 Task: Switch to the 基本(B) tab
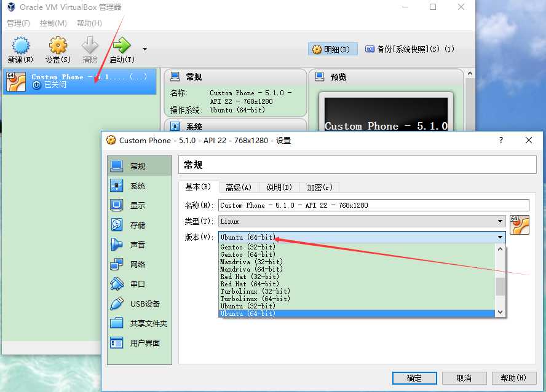tap(199, 187)
